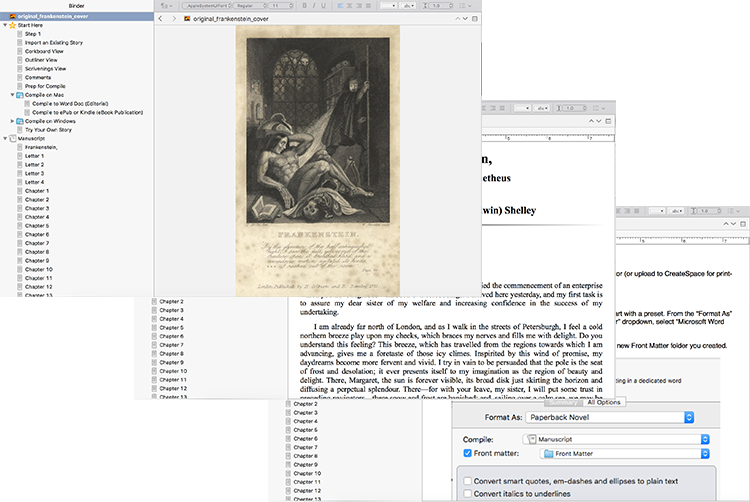The height and width of the screenshot is (502, 750).
Task: Open the Compile dropdown showing Manuscript
Action: tap(616, 439)
